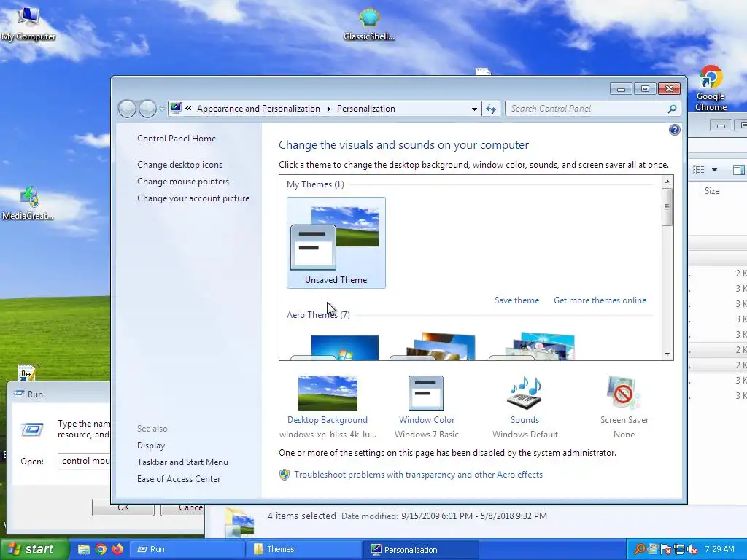This screenshot has width=747, height=560.
Task: Click OK in the Run dialog
Action: (x=123, y=507)
